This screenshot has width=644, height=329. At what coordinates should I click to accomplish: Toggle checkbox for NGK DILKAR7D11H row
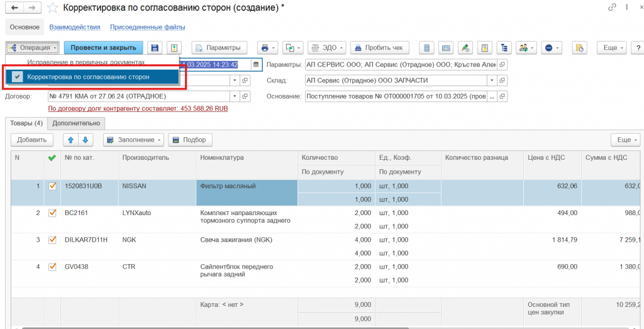point(53,240)
